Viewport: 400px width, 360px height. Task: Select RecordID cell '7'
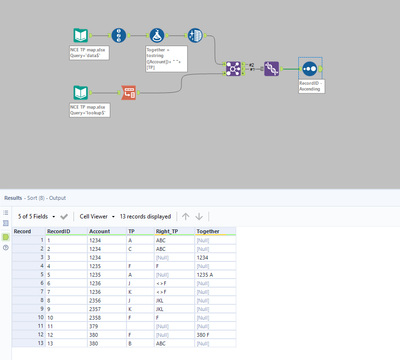[x=66, y=292]
